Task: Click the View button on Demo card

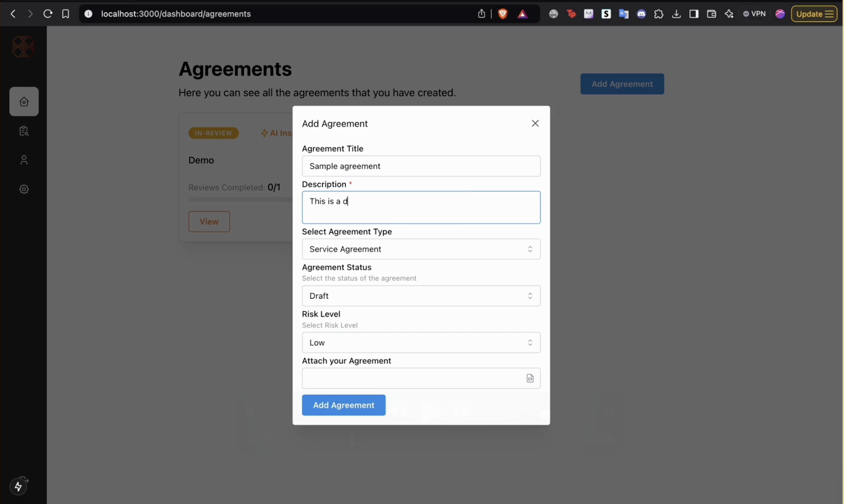Action: pyautogui.click(x=209, y=221)
